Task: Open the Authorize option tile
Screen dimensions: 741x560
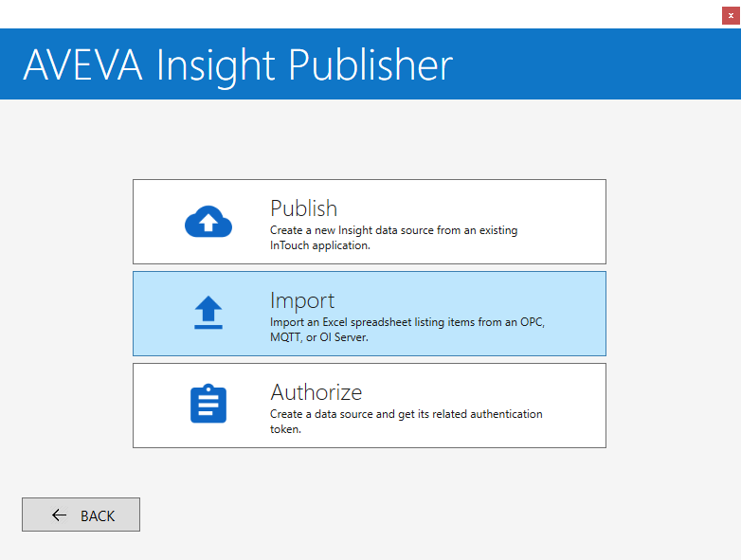Action: [370, 406]
